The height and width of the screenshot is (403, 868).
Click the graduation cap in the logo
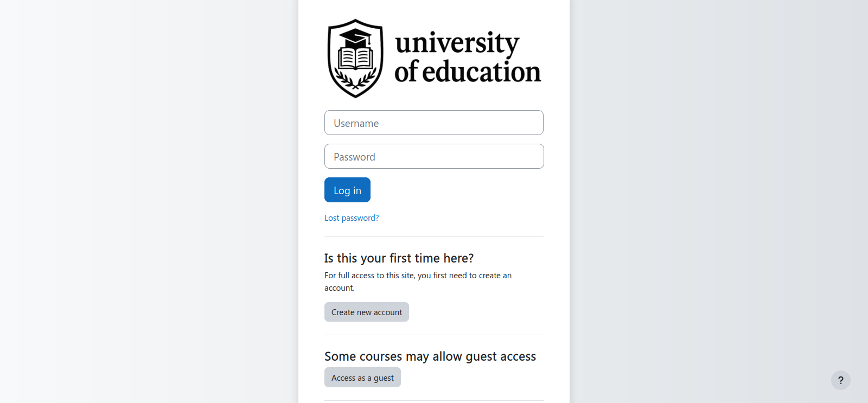tap(355, 37)
